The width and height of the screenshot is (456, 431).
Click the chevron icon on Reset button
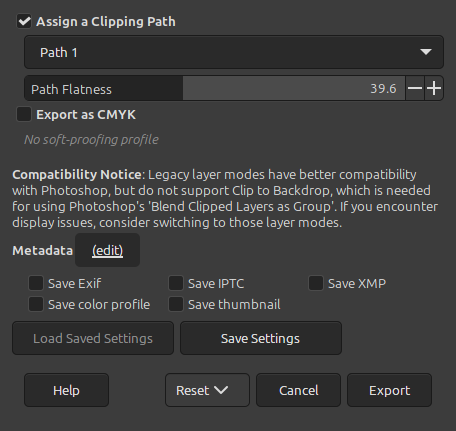pos(221,390)
